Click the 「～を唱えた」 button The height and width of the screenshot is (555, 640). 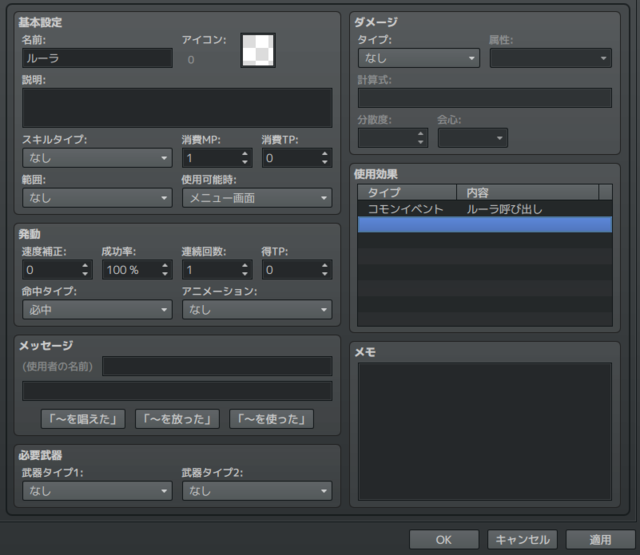coord(83,419)
